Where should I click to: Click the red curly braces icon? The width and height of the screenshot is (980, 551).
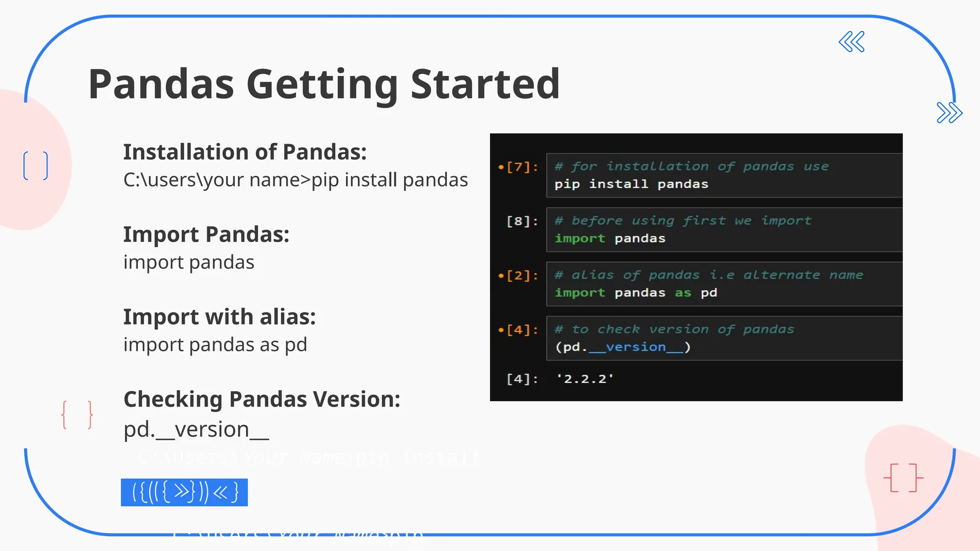click(77, 415)
